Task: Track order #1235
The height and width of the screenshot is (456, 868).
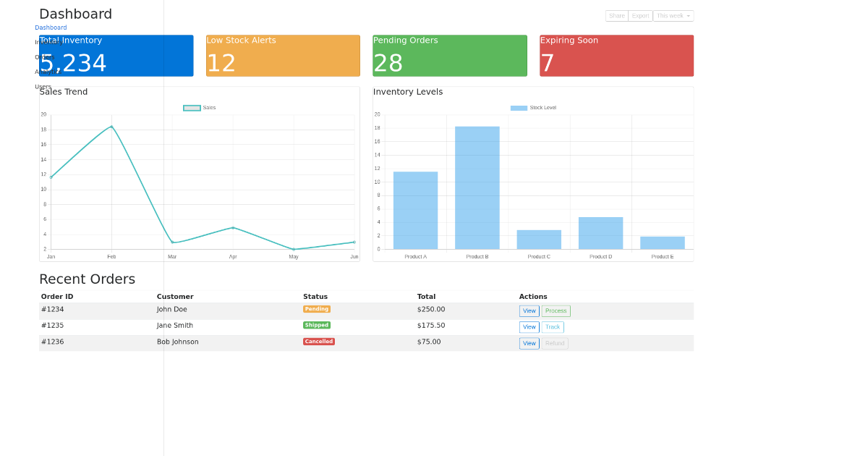Action: point(553,326)
